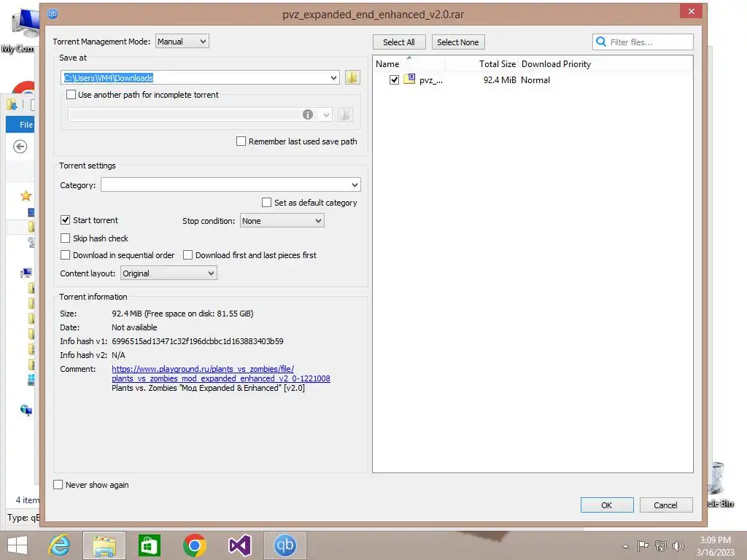Sort files by Total Size column
The image size is (747, 560).
[x=498, y=64]
